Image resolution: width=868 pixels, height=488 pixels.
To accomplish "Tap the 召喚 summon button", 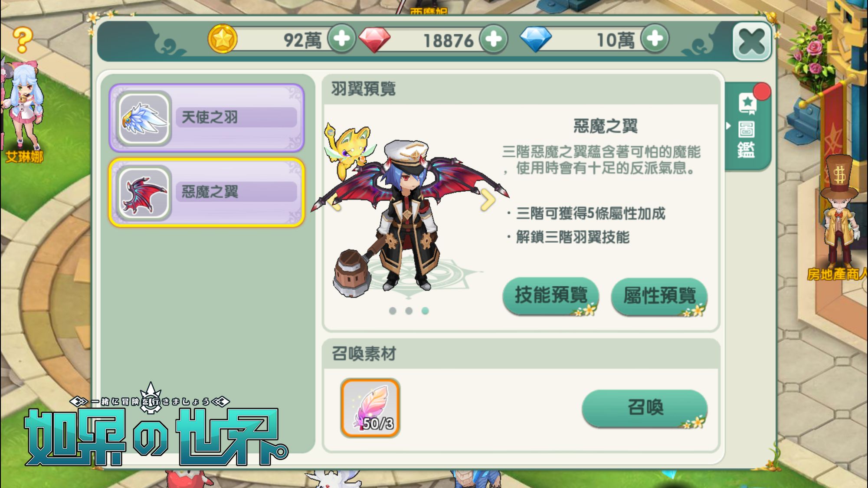I will [x=645, y=408].
